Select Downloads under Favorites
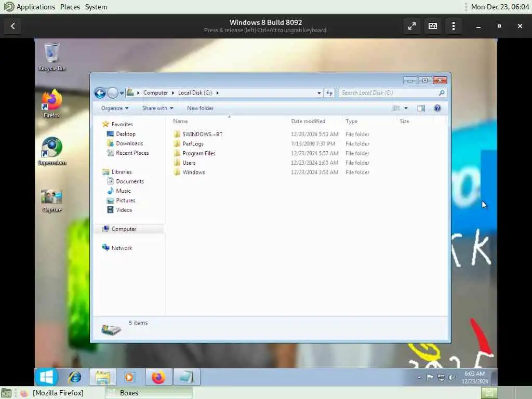 click(129, 143)
